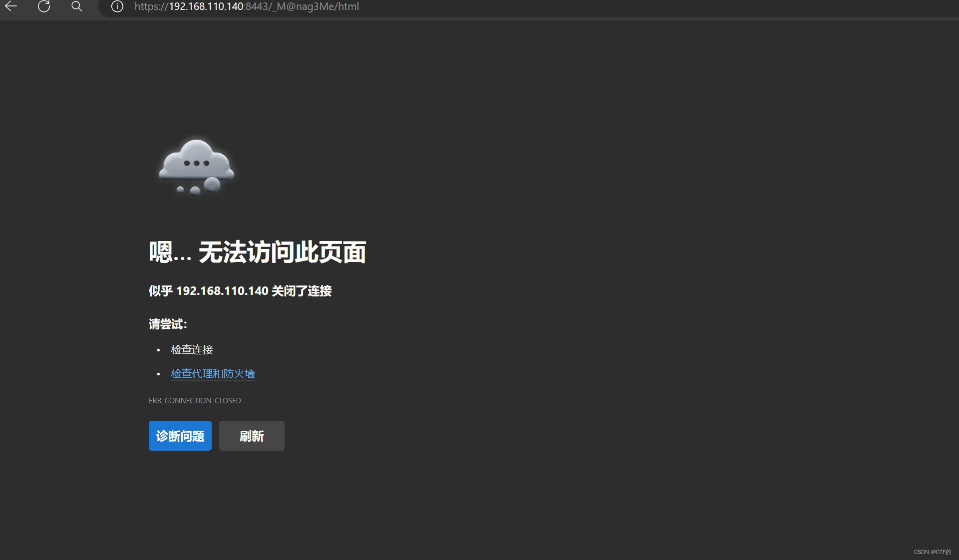Go back using the back arrow
959x560 pixels.
[x=11, y=6]
